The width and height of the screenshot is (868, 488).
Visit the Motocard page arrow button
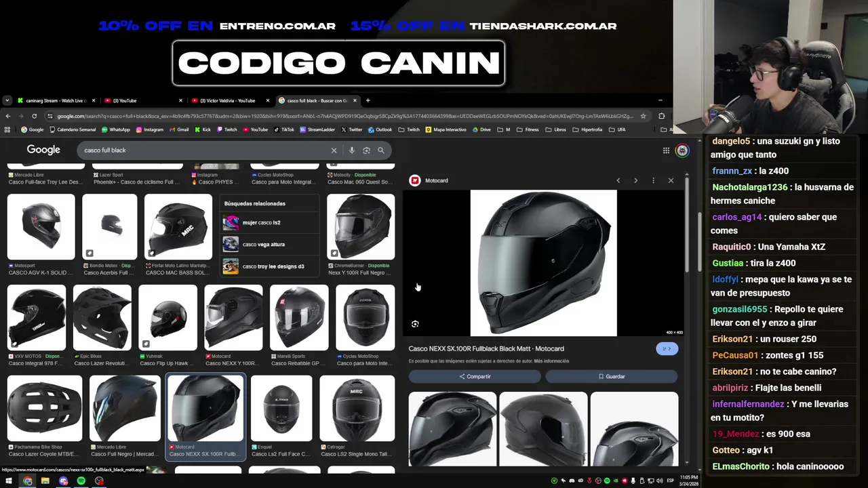[x=667, y=348]
